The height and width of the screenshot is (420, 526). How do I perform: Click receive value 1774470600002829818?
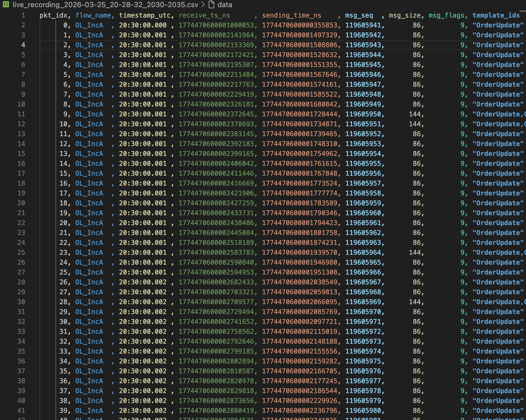pos(216,391)
